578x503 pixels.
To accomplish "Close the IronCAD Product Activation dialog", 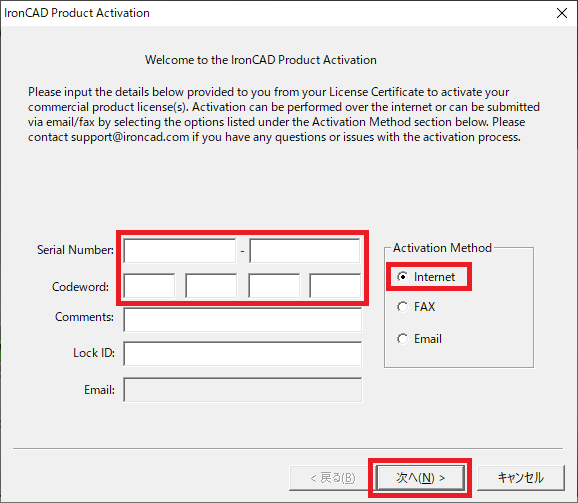I will click(562, 13).
